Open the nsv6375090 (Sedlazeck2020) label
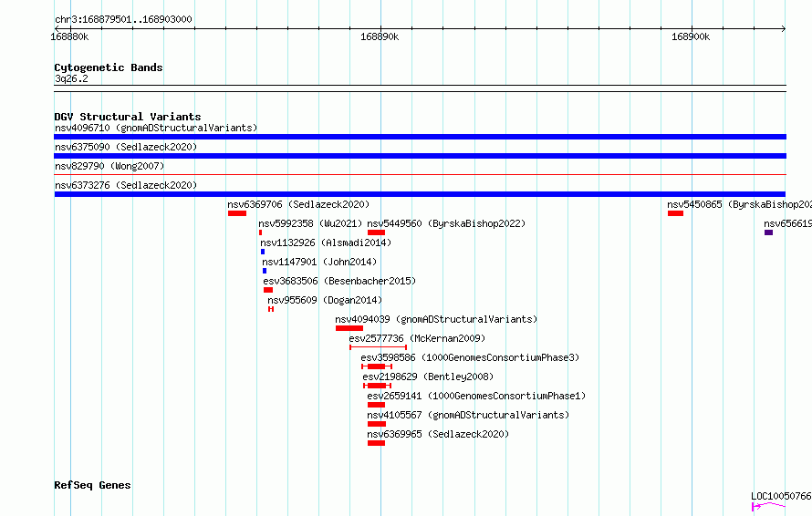 [x=126, y=147]
